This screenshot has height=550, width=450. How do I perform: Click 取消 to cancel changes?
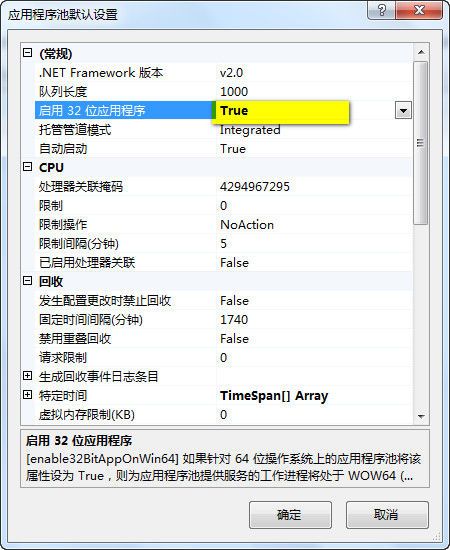point(387,515)
